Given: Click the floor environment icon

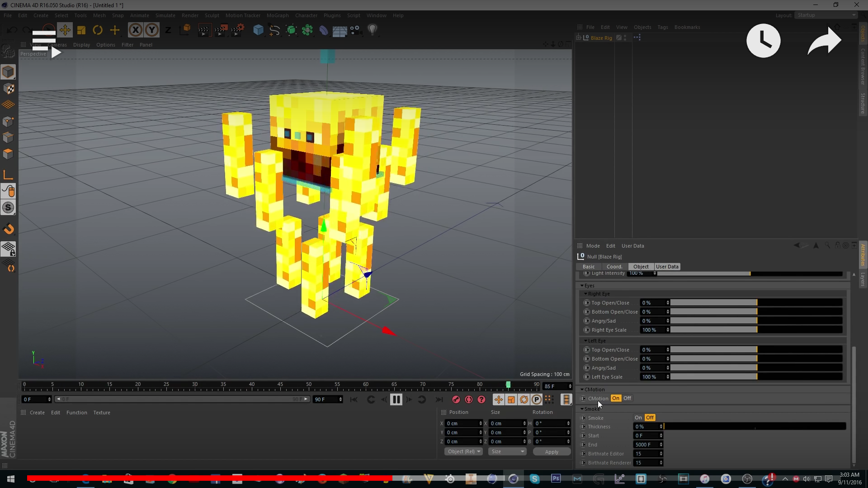Looking at the screenshot, I should (x=340, y=31).
